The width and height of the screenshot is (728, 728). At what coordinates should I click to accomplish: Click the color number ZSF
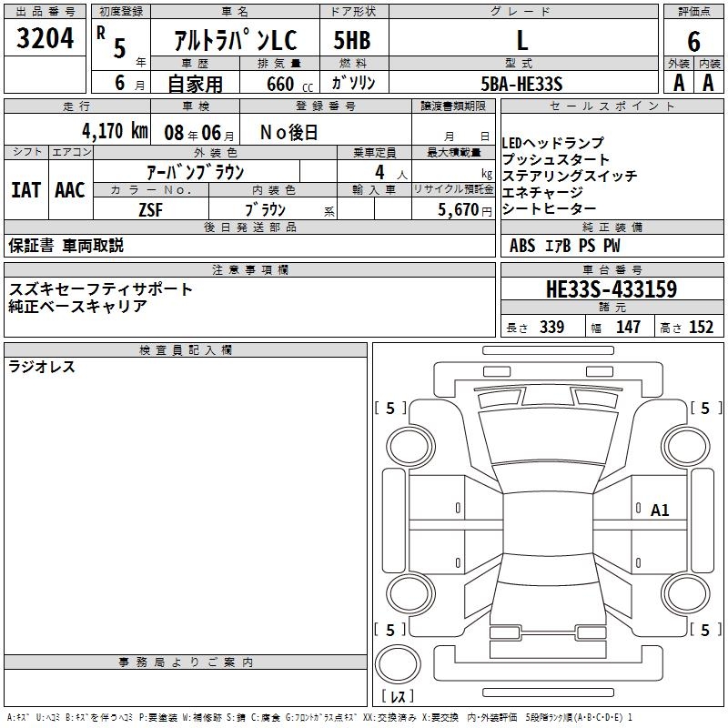point(150,209)
